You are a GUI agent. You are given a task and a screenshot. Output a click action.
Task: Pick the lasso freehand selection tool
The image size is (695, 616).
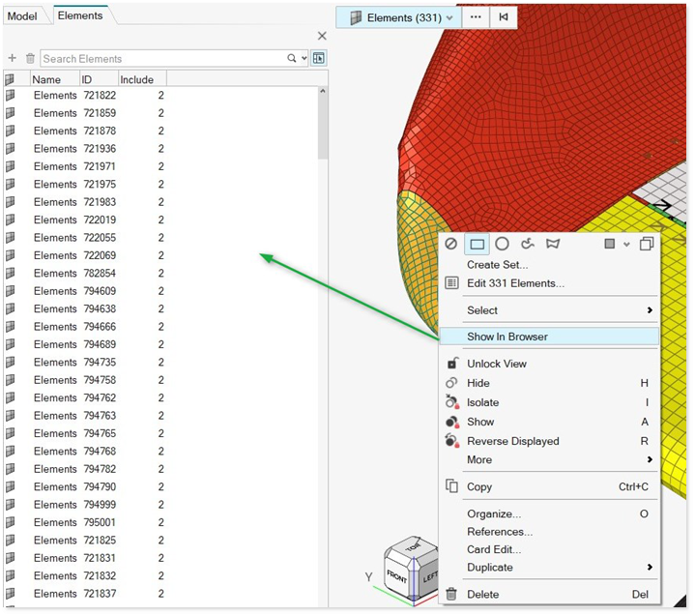528,244
